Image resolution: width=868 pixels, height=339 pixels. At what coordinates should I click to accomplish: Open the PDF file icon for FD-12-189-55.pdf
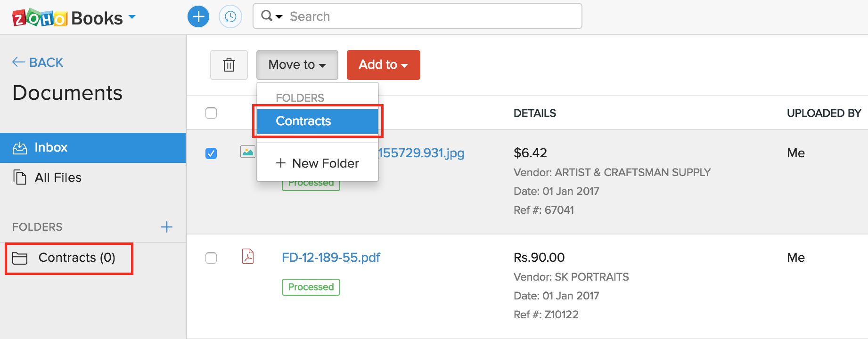pyautogui.click(x=248, y=257)
